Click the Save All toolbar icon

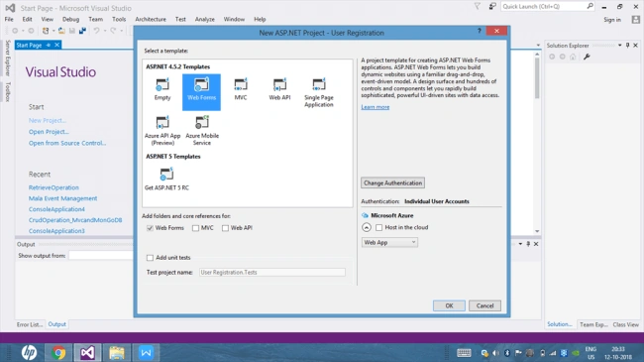coord(82,31)
